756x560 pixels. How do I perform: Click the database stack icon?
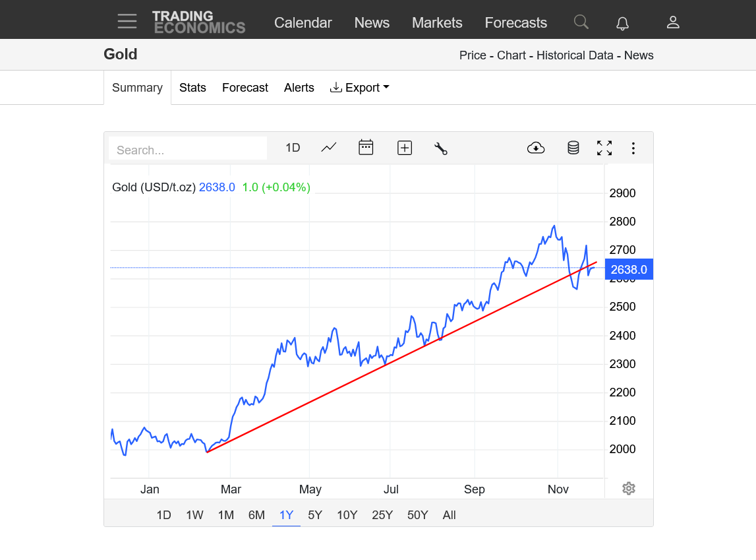point(573,148)
